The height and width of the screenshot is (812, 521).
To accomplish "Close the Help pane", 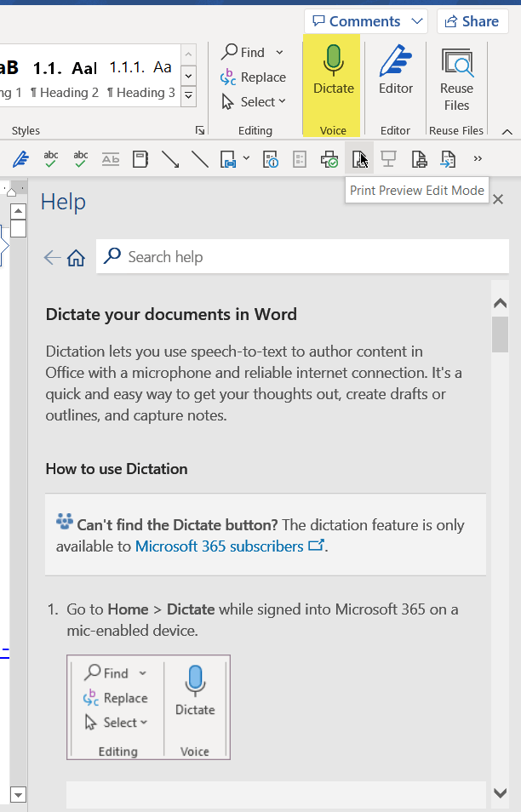I will (498, 199).
